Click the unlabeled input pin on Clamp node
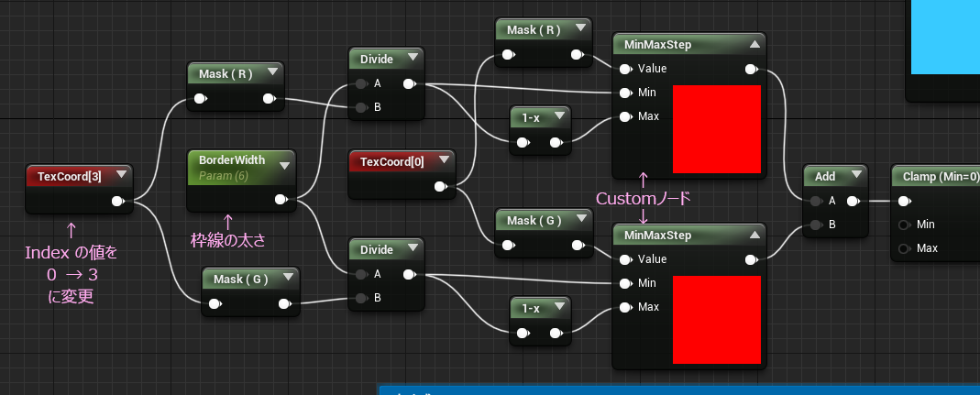This screenshot has width=980, height=395. [x=904, y=202]
